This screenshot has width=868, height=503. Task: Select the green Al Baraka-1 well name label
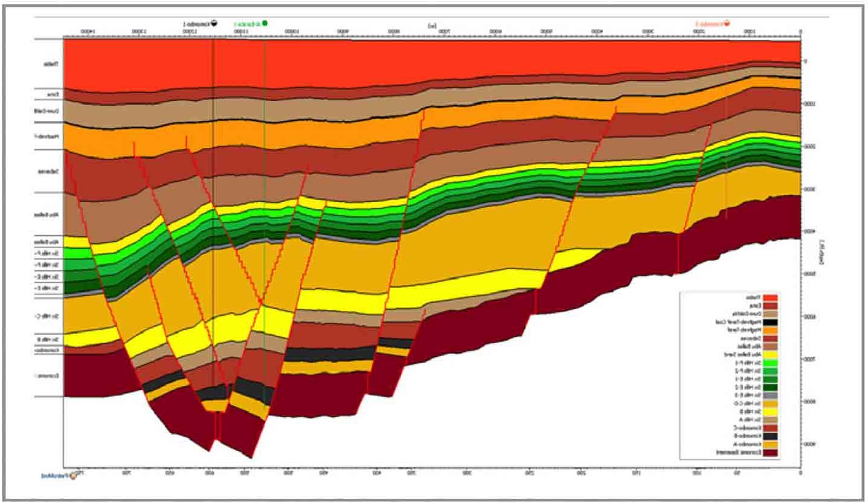coord(249,23)
